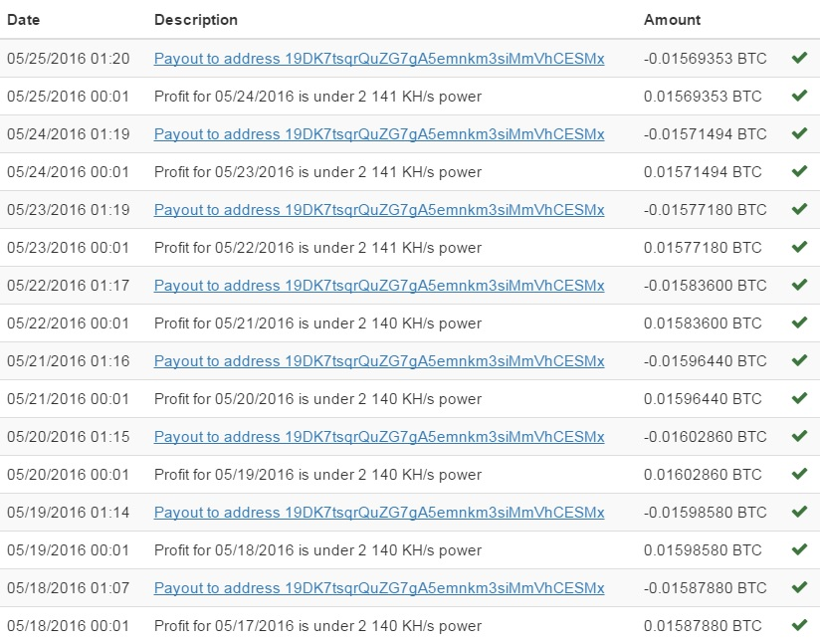Click the checkmark on the 05/21/2016 00:01 profit row

point(799,398)
